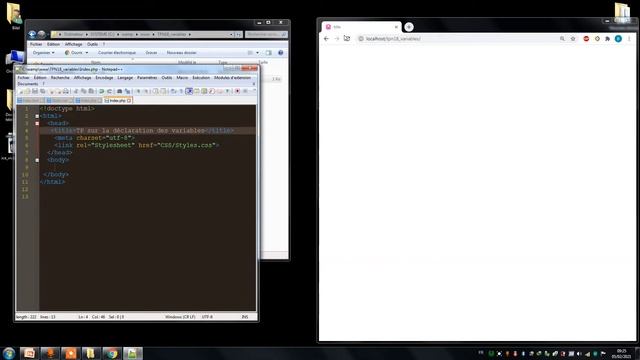
Task: Open the Documents menu in Notepad++
Action: point(27,84)
